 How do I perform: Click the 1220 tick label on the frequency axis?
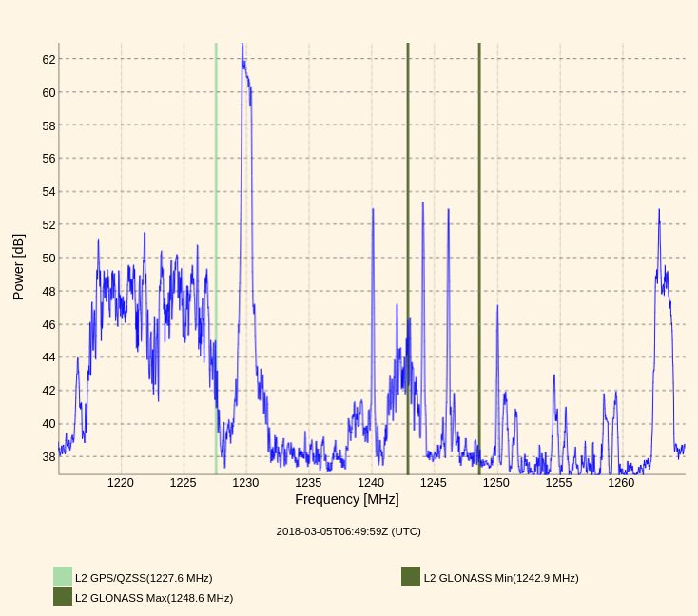tap(121, 482)
